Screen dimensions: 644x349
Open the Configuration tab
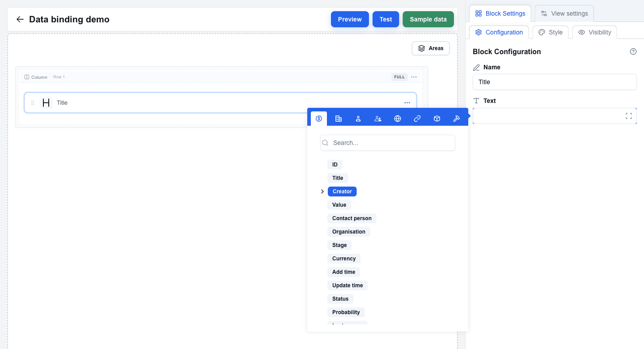[499, 32]
